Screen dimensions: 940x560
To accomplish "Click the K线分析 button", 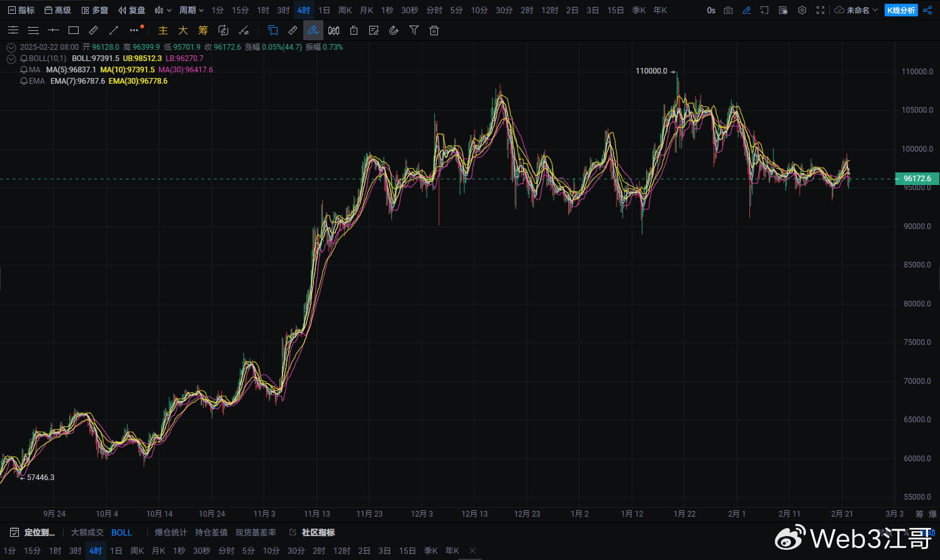I will click(901, 10).
